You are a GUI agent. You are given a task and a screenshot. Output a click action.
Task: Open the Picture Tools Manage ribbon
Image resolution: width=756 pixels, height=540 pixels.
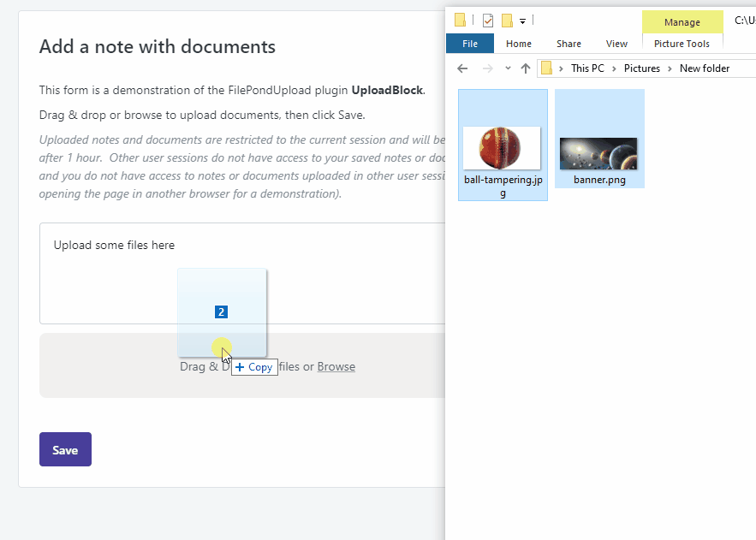pos(682,21)
